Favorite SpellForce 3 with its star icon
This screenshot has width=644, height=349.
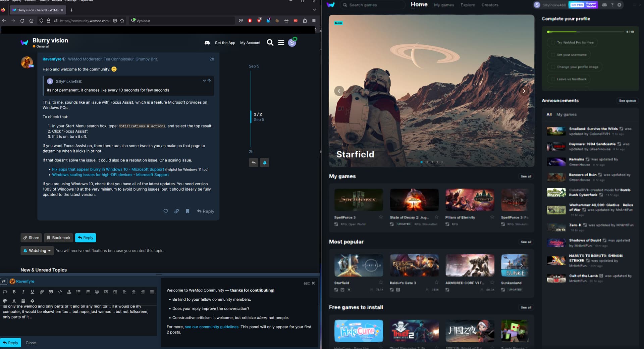click(381, 217)
